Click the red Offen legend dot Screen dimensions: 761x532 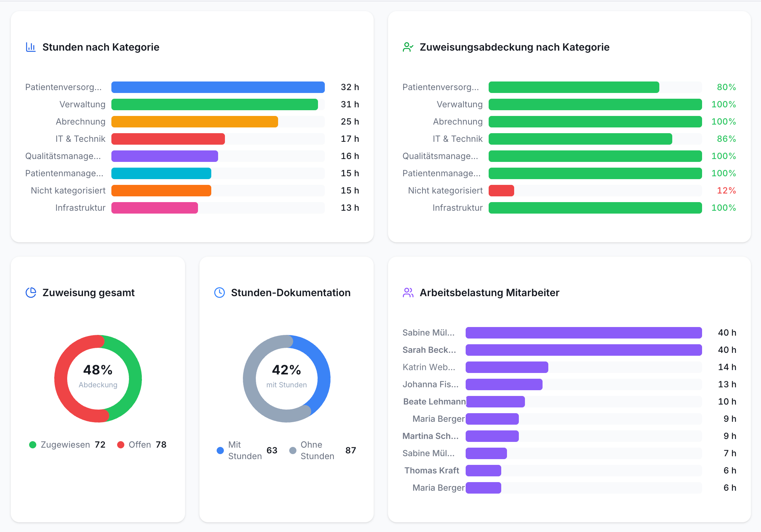[121, 445]
